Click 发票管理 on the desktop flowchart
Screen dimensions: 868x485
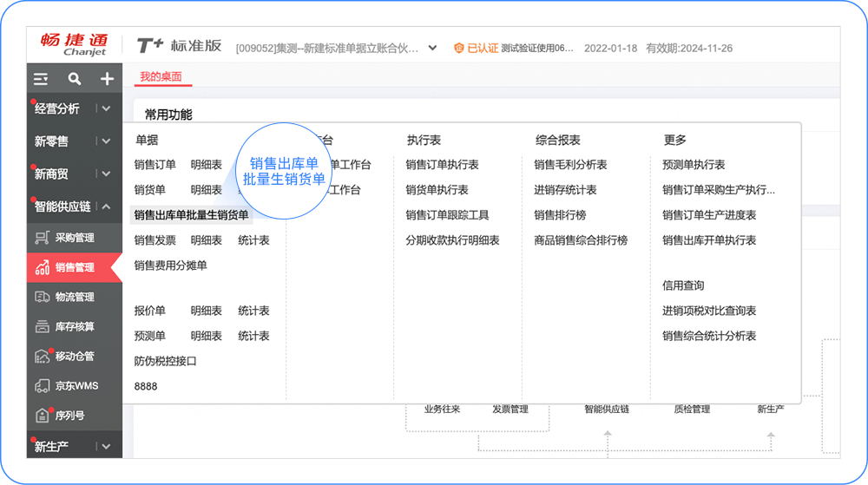[x=510, y=410]
